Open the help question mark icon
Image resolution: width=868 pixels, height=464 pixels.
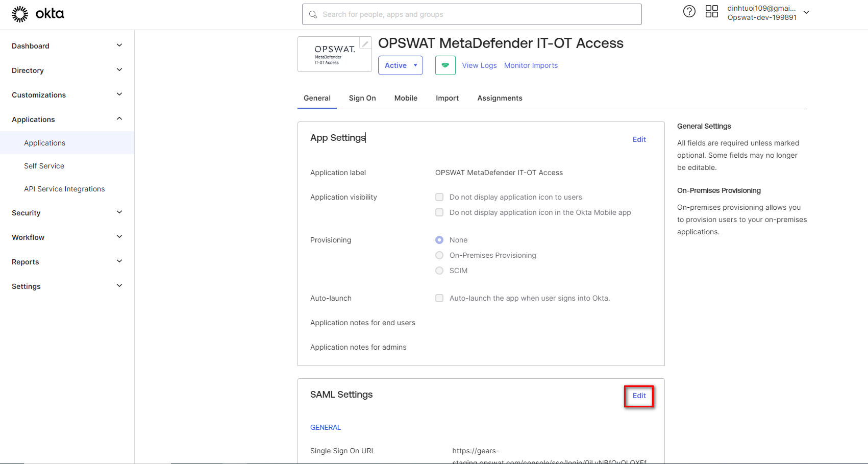click(689, 12)
